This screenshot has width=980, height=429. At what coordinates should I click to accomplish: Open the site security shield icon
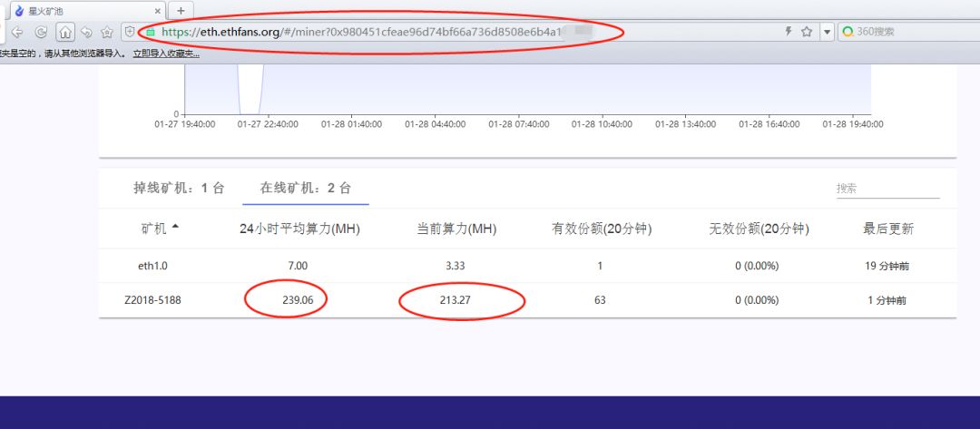[130, 31]
